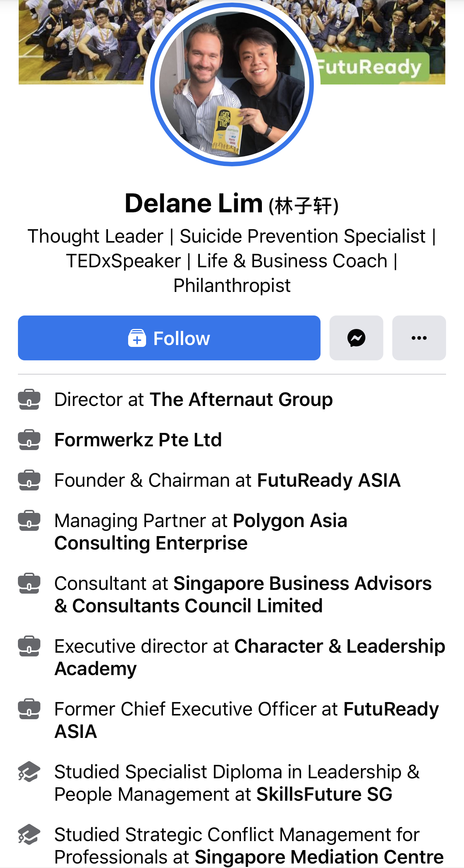Open Messenger chat icon button
Viewport: 464px width, 868px height.
coord(356,338)
